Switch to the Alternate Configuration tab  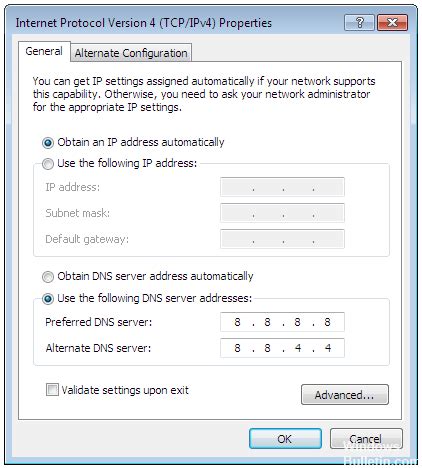click(131, 53)
